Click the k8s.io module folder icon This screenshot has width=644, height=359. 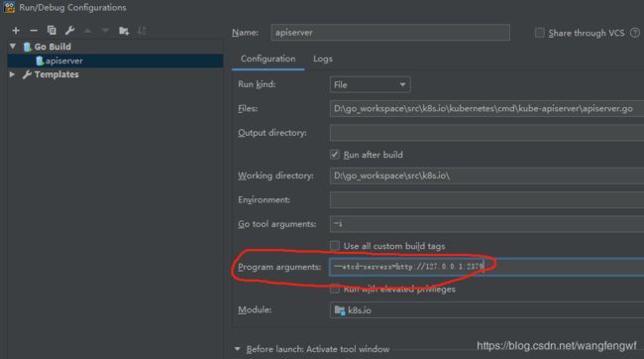[339, 310]
